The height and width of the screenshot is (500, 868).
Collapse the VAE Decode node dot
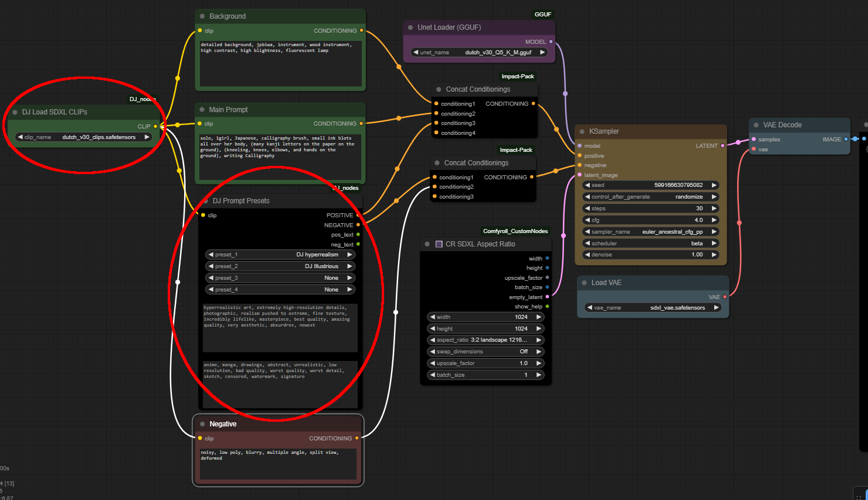tap(756, 125)
